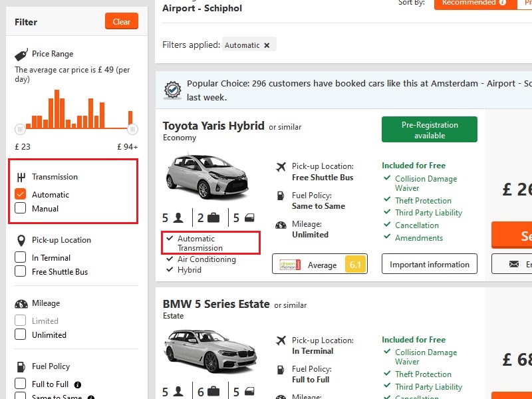
Task: Click the Transmission gearshift icon
Action: [21, 177]
